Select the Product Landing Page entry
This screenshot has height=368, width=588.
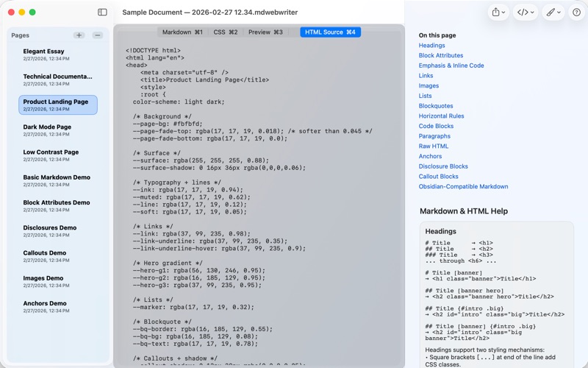(58, 105)
